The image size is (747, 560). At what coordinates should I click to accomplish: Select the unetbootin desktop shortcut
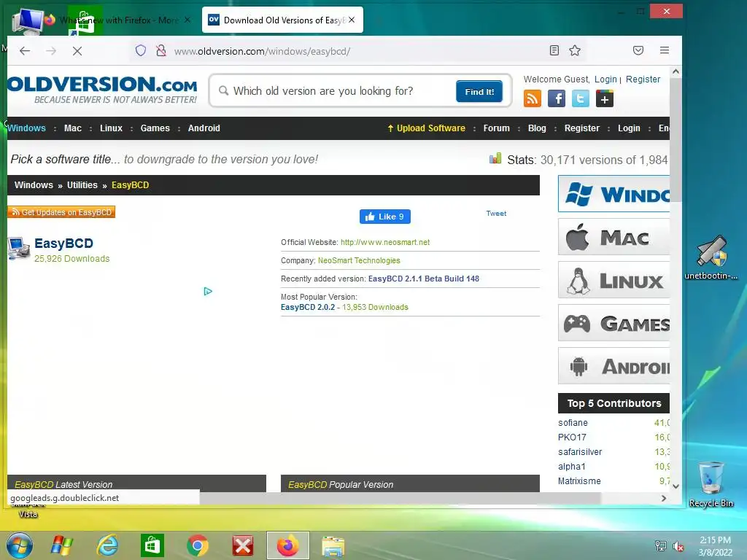click(x=711, y=257)
